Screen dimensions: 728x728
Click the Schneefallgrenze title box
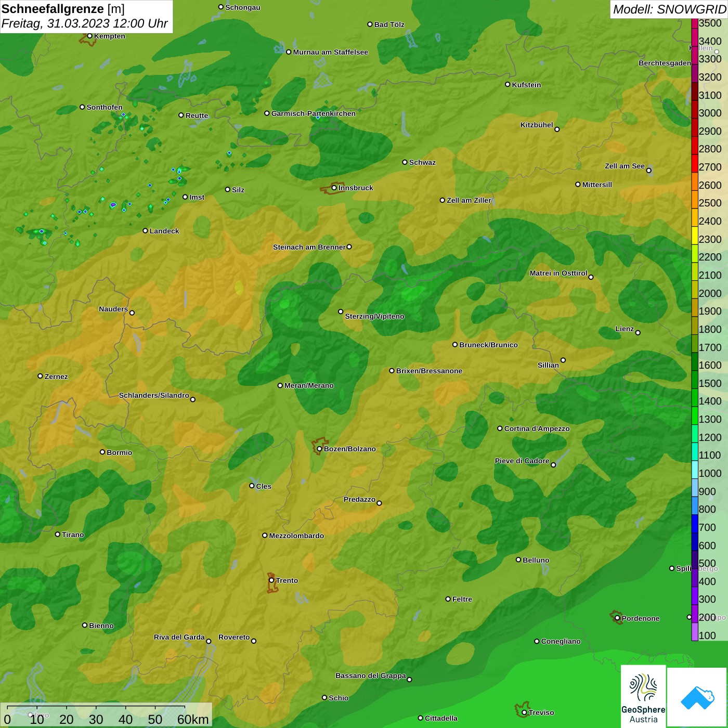(x=86, y=16)
